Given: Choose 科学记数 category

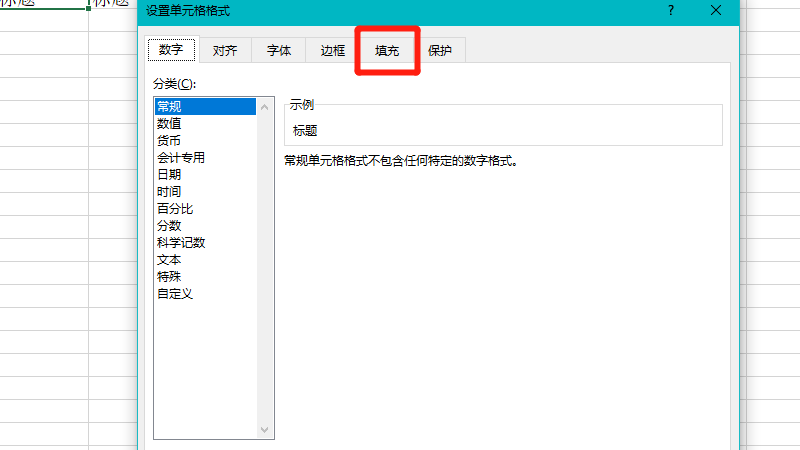Looking at the screenshot, I should 205,242.
